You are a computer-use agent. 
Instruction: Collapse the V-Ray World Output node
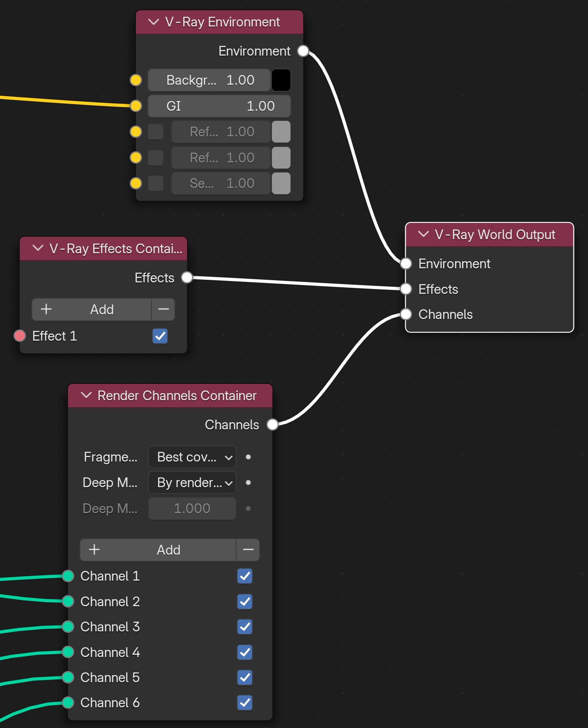[x=423, y=234]
